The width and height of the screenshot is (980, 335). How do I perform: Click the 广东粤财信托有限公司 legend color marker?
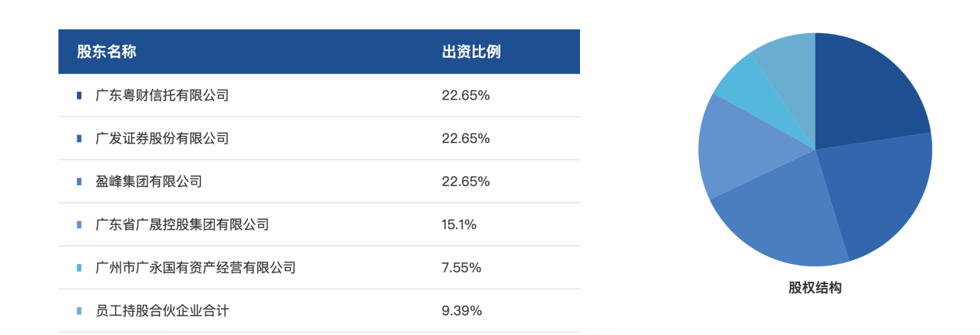79,96
